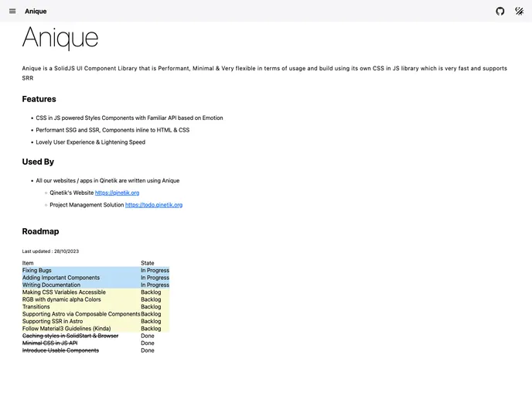Open the hamburger navigation menu

click(12, 12)
